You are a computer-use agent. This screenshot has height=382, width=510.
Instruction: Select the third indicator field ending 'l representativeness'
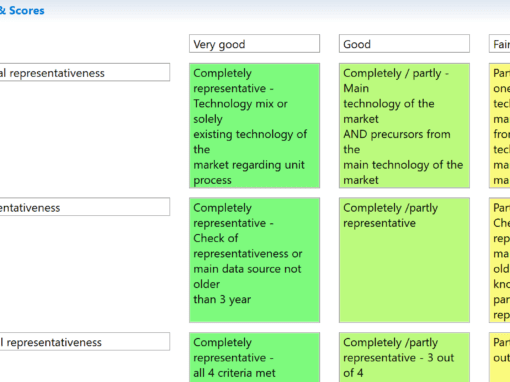click(85, 342)
